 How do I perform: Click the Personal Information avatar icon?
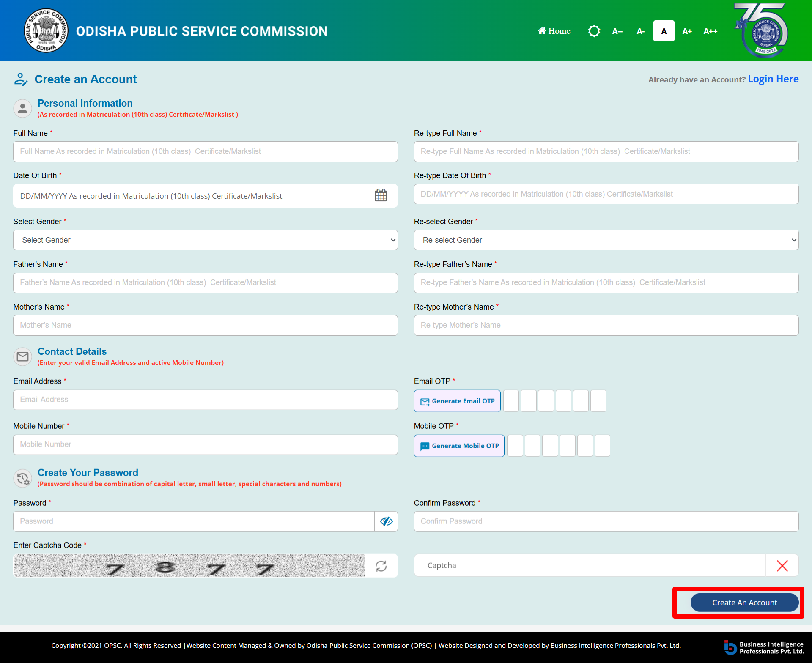(x=23, y=108)
